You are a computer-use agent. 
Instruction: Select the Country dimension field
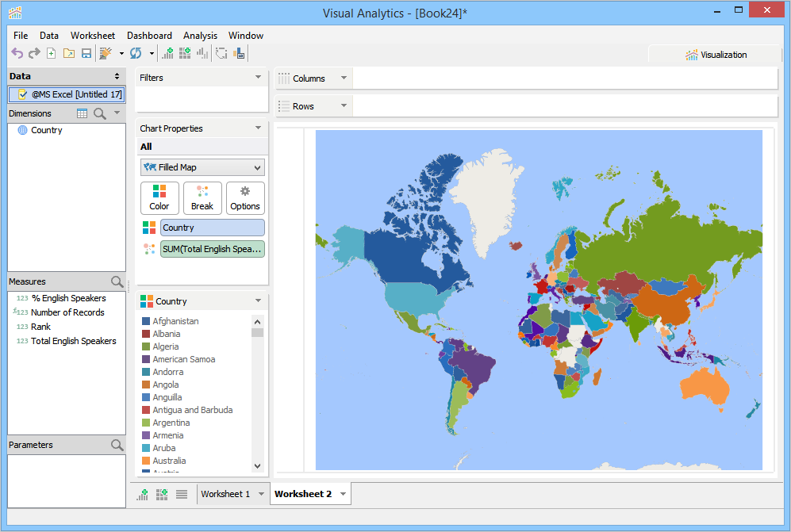(46, 130)
